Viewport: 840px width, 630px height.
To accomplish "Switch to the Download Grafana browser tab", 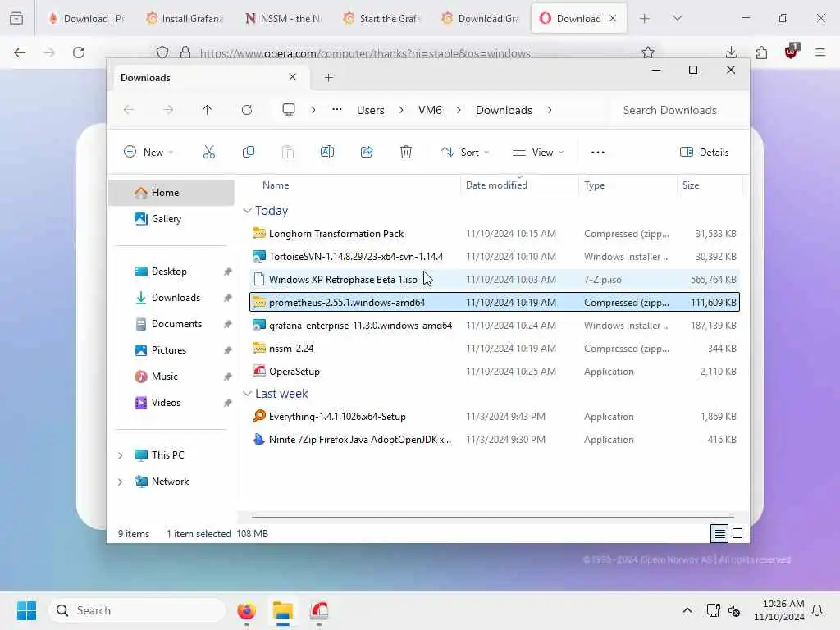I will (481, 18).
